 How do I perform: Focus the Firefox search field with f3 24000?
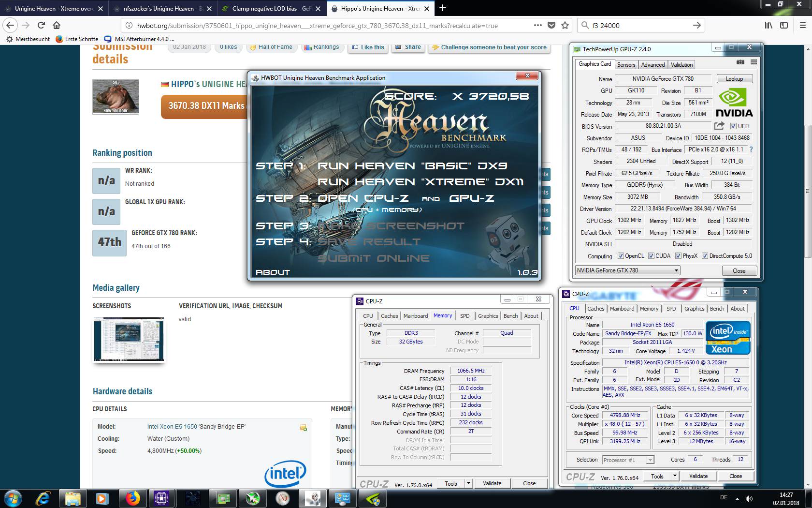click(x=640, y=25)
